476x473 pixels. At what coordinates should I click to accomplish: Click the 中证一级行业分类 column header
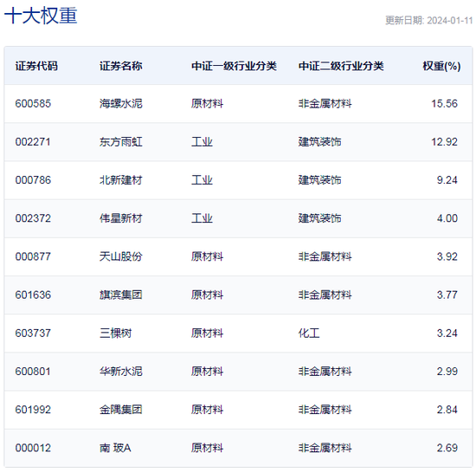tap(234, 66)
